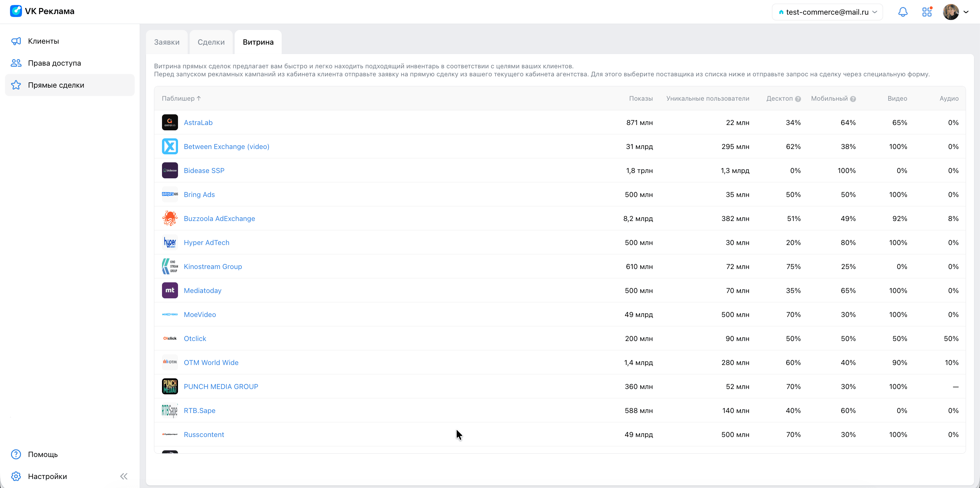Click the Права доступа people icon

[16, 63]
